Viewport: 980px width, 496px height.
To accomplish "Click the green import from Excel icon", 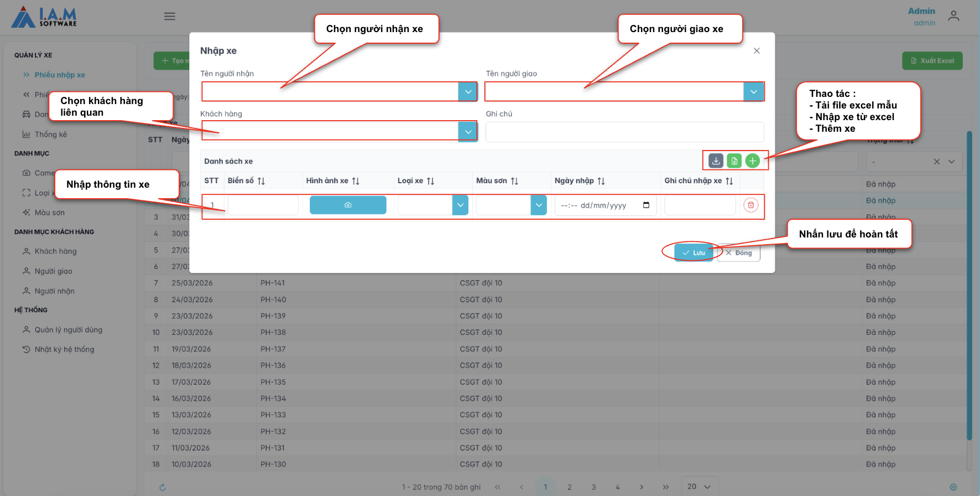I will [x=734, y=161].
